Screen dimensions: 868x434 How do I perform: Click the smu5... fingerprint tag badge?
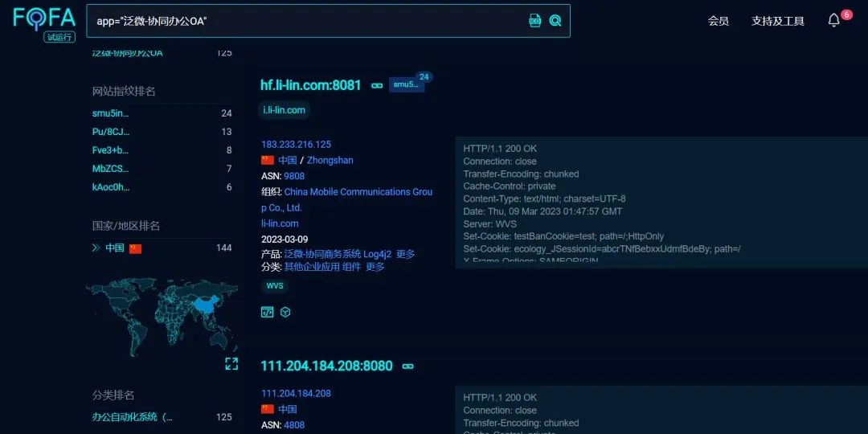407,84
